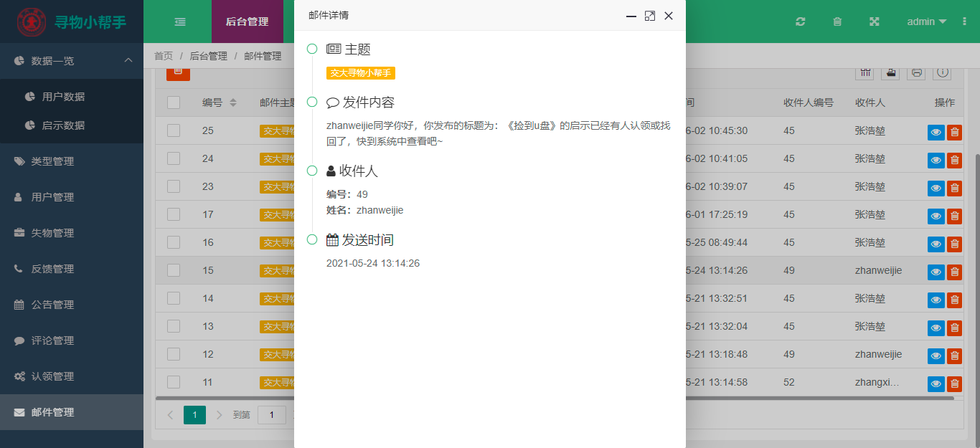
Task: Click the 交大寻物小帮手 subject tag in the dialog
Action: [361, 73]
